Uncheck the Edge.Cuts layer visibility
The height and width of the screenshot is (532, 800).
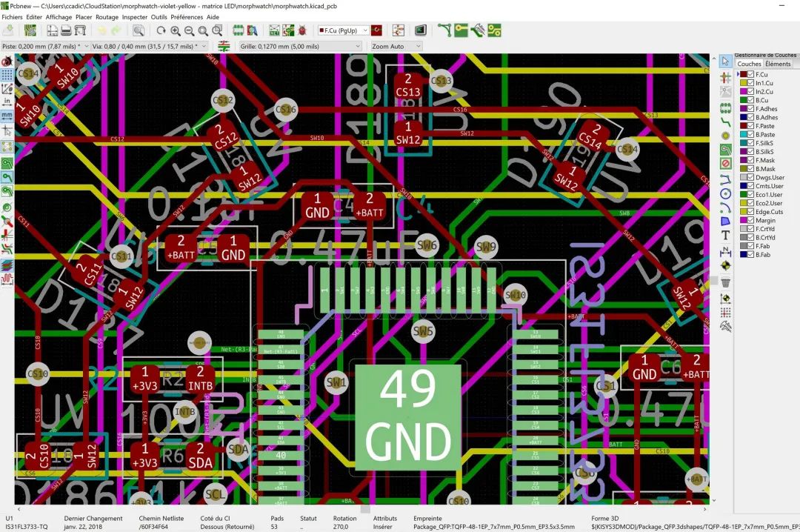tap(750, 212)
